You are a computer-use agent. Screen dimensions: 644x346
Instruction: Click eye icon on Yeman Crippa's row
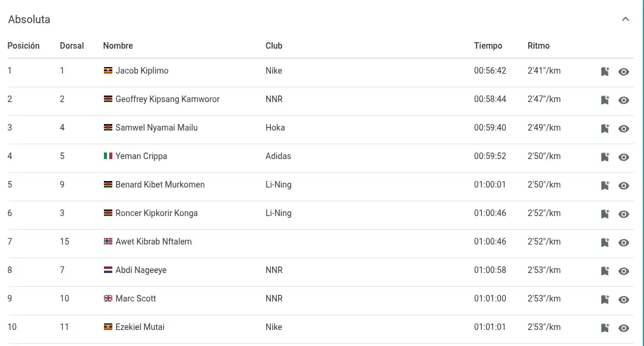(x=624, y=157)
